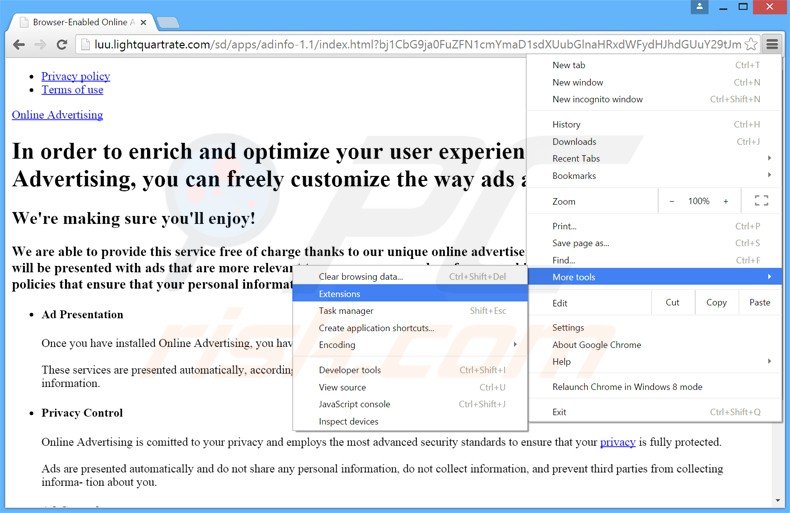Open the Privacy policy link
The width and height of the screenshot is (790, 513).
tap(76, 76)
